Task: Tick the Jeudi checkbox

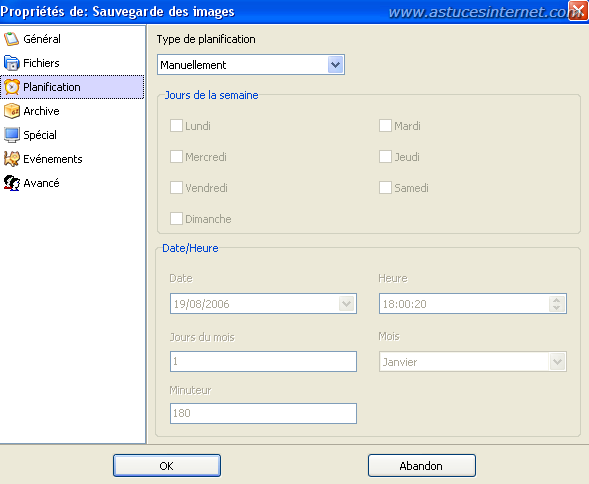Action: pos(385,157)
